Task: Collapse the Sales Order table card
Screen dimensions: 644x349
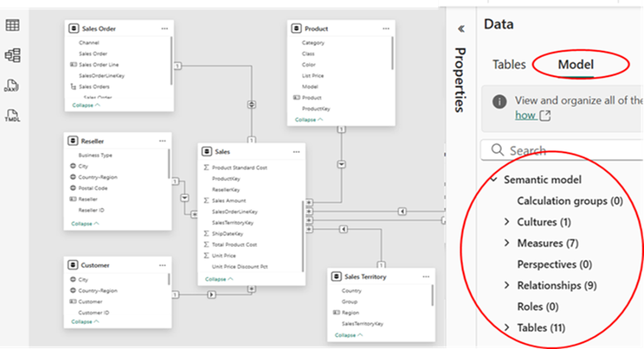Action: [x=85, y=105]
